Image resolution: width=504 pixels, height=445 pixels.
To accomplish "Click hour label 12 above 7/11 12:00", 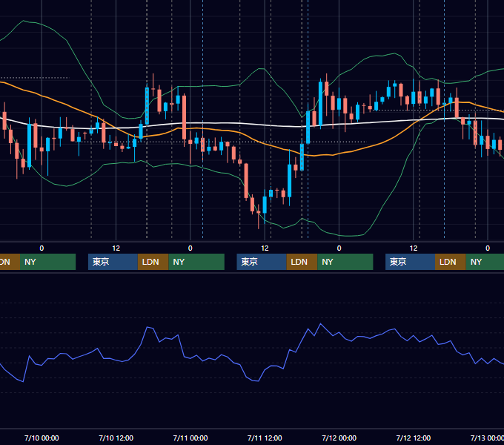I will tap(265, 248).
